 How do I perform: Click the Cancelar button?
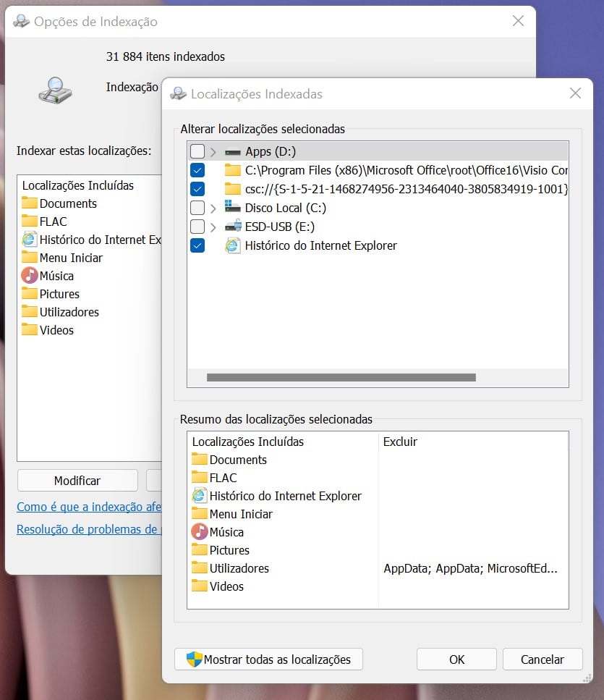coord(543,659)
